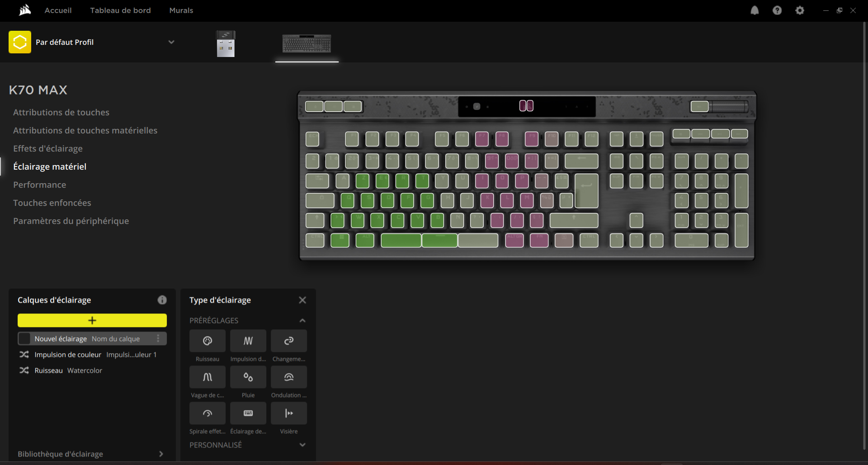The width and height of the screenshot is (868, 465).
Task: Expand the Bibliothèque d'éclairage panel
Action: (161, 454)
